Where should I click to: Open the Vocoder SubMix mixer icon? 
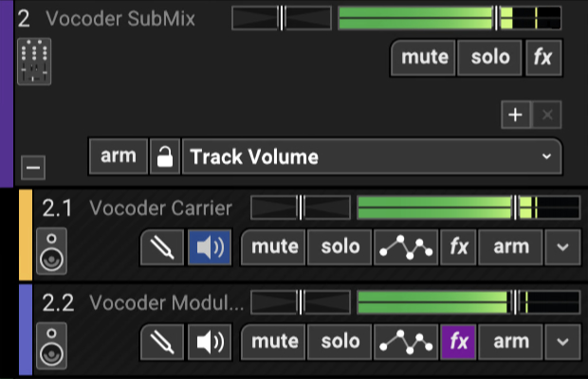pos(34,62)
